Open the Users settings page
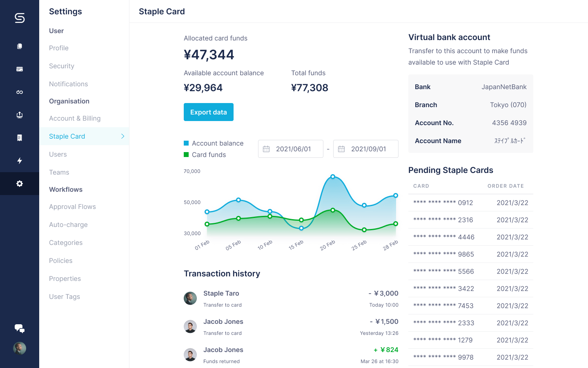 (58, 154)
